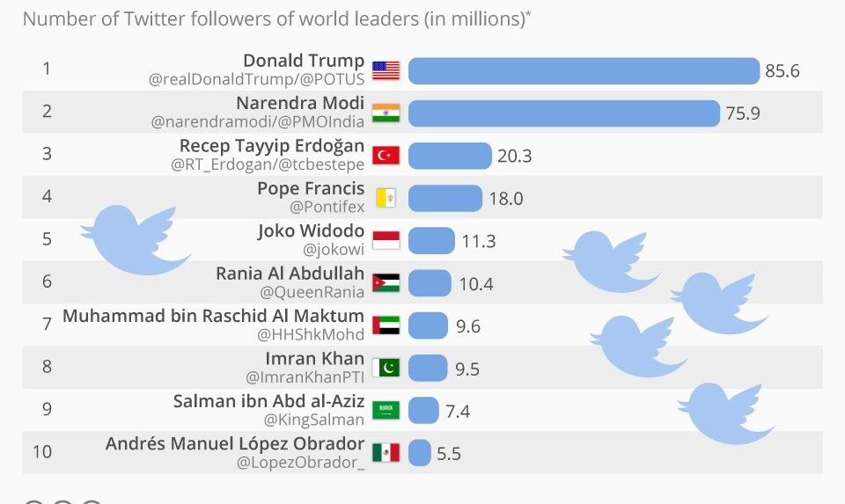Click the Turkey flag icon
This screenshot has width=845, height=504.
[x=386, y=156]
